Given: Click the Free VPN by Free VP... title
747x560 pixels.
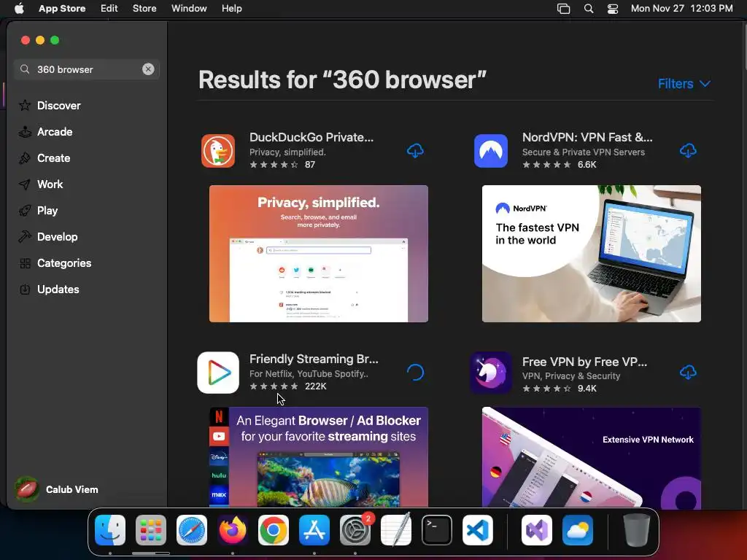Looking at the screenshot, I should [x=584, y=362].
